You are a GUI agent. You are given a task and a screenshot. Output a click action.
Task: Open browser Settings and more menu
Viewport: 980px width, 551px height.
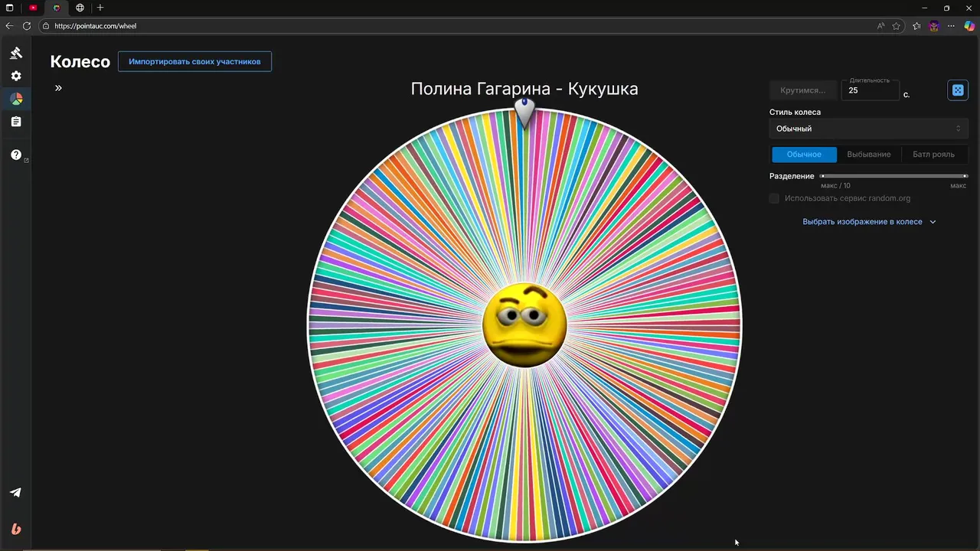pyautogui.click(x=952, y=26)
